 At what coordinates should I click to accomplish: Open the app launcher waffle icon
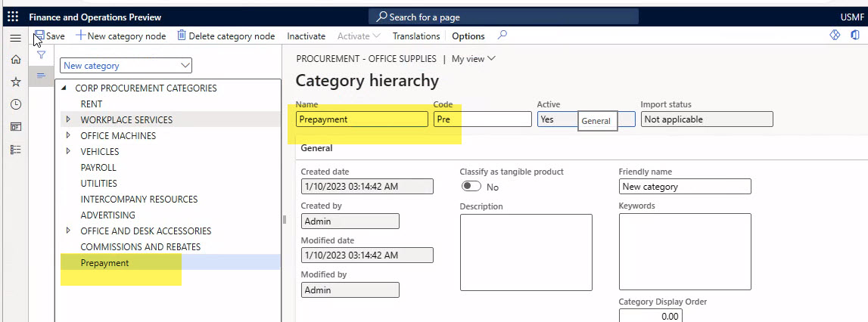(13, 17)
